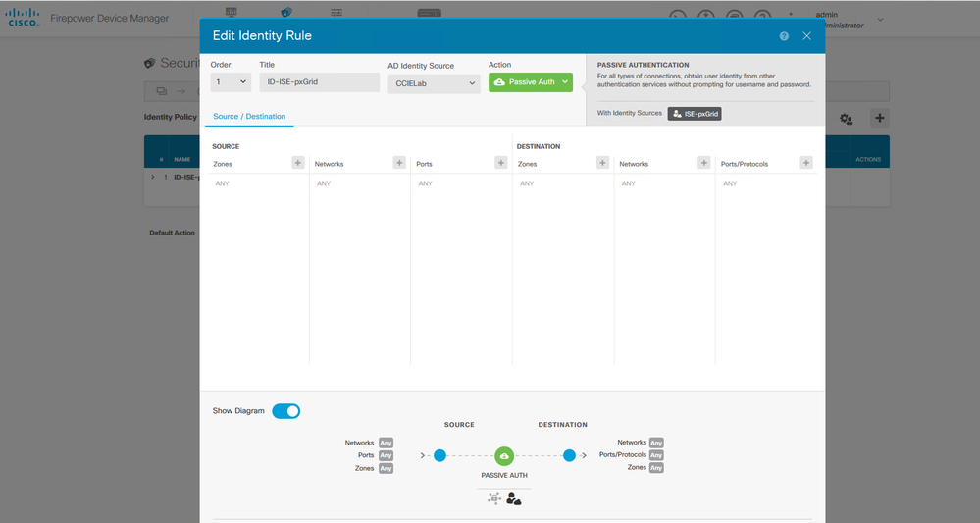This screenshot has width=980, height=523.
Task: Open the Order dropdown
Action: coord(231,82)
